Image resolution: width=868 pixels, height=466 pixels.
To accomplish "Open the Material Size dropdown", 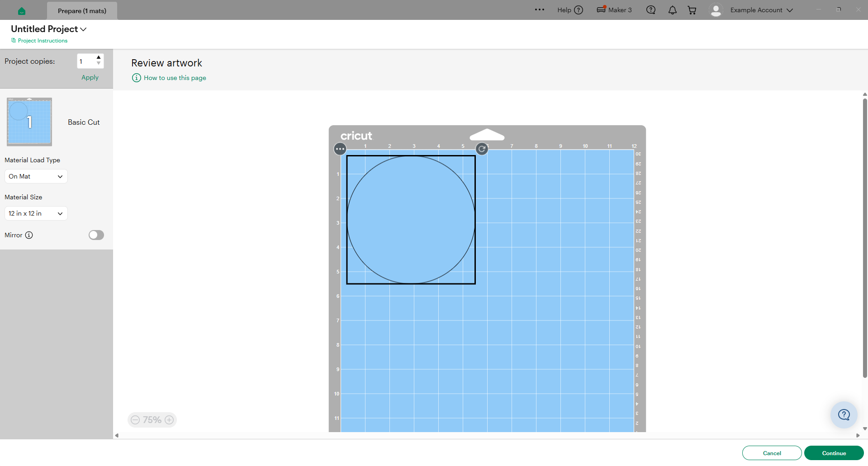I will coord(36,213).
